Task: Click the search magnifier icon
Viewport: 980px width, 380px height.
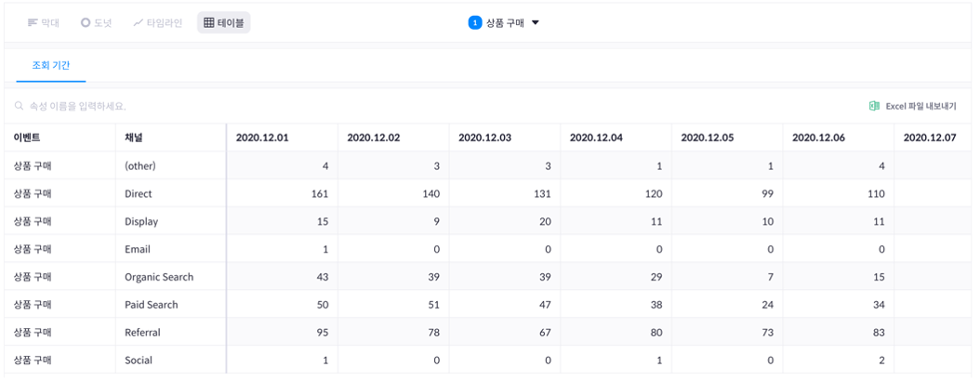Action: coord(19,107)
